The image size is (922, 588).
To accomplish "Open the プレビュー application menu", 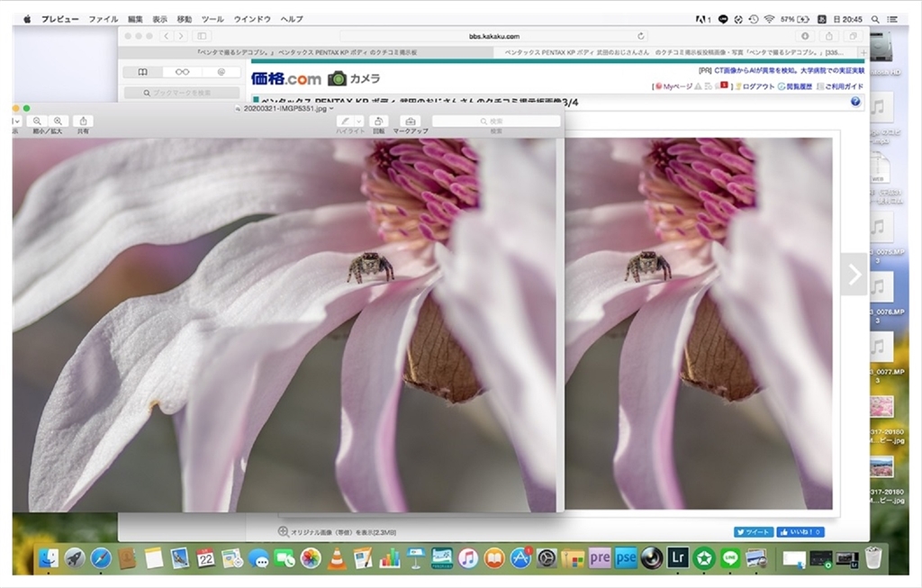I will coord(60,20).
